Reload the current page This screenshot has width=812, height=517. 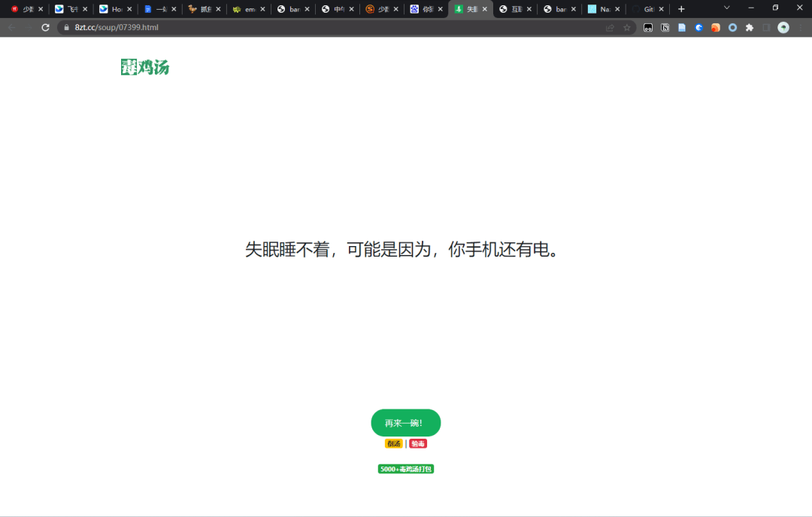[45, 27]
